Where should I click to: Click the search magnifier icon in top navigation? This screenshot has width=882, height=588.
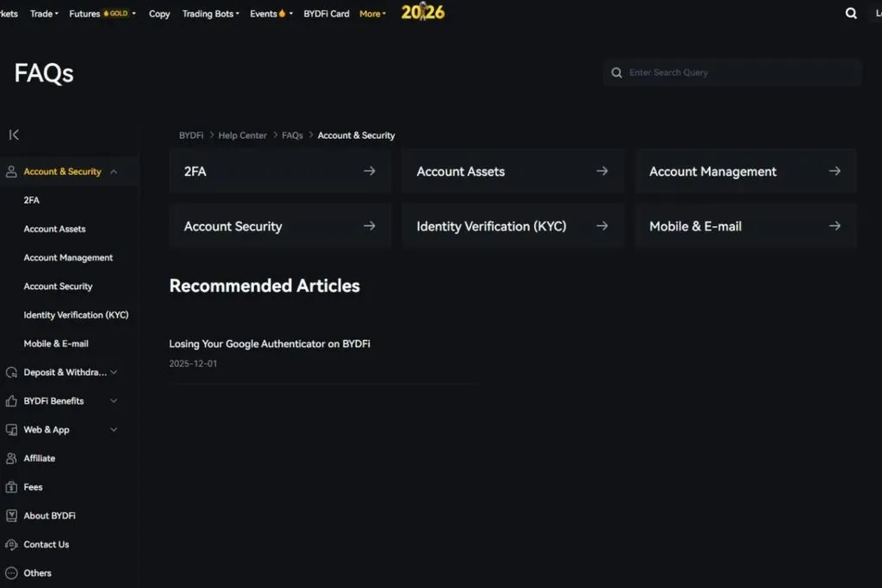(x=851, y=14)
